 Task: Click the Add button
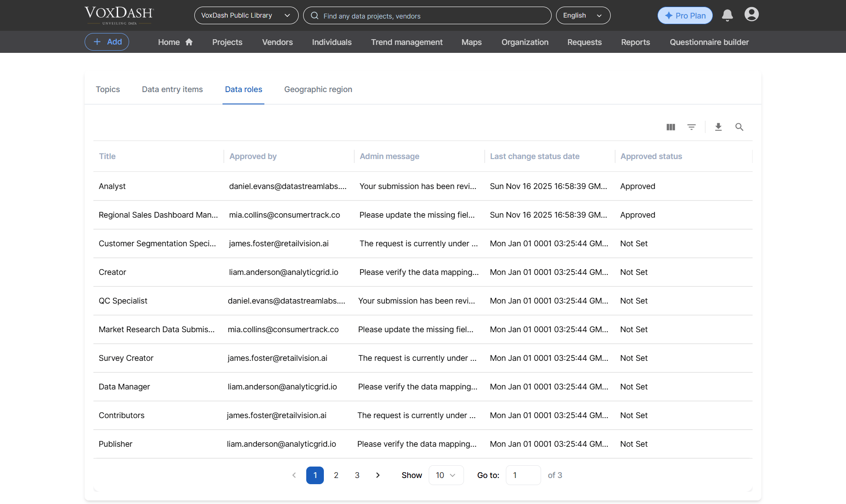click(107, 42)
